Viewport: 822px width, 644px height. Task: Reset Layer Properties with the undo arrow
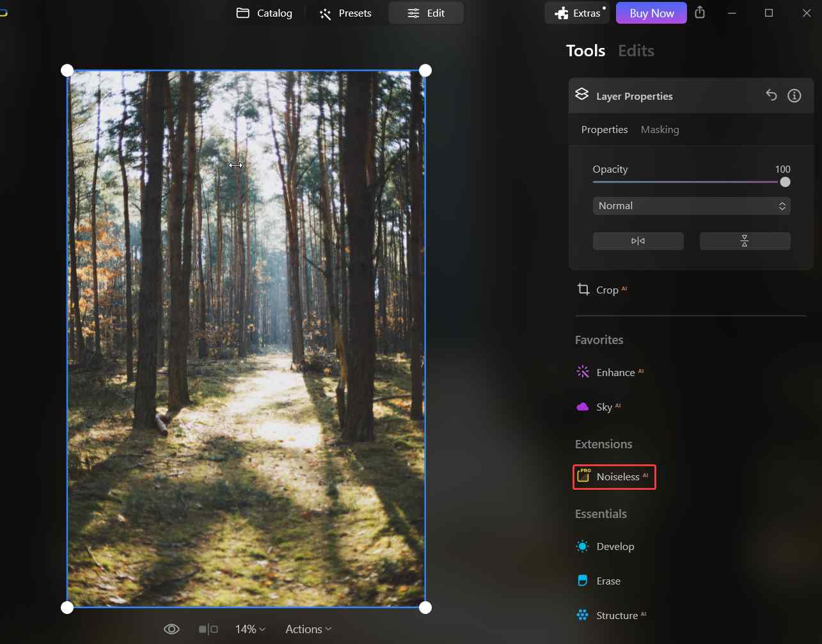(x=771, y=95)
